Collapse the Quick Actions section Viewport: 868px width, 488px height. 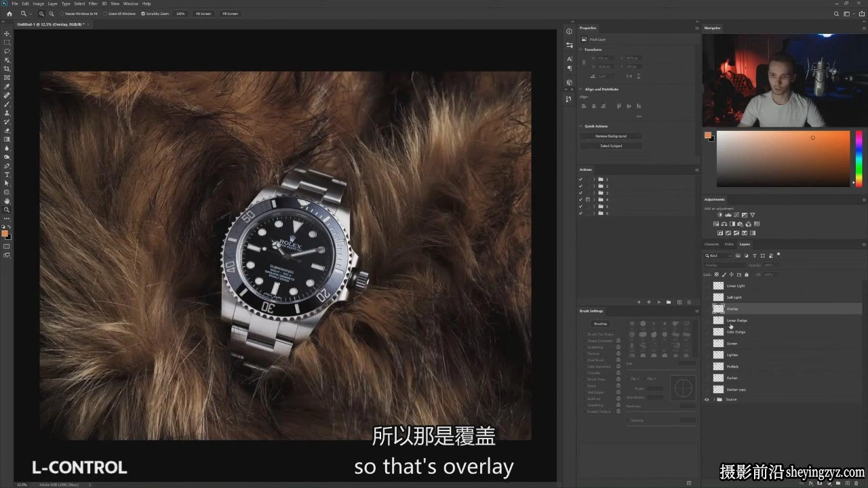(581, 126)
